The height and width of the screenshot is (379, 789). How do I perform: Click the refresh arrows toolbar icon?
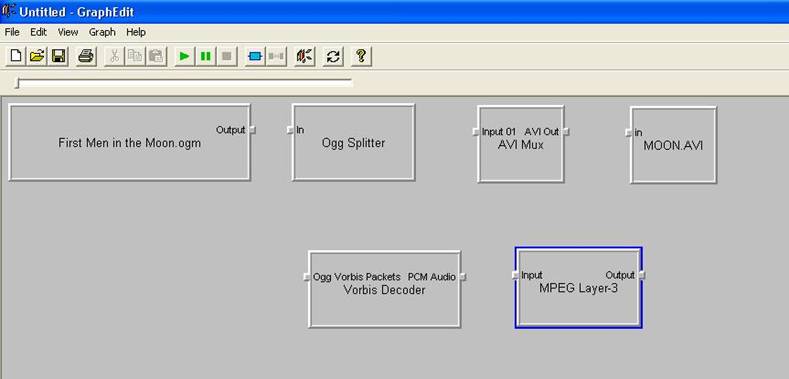pos(333,56)
